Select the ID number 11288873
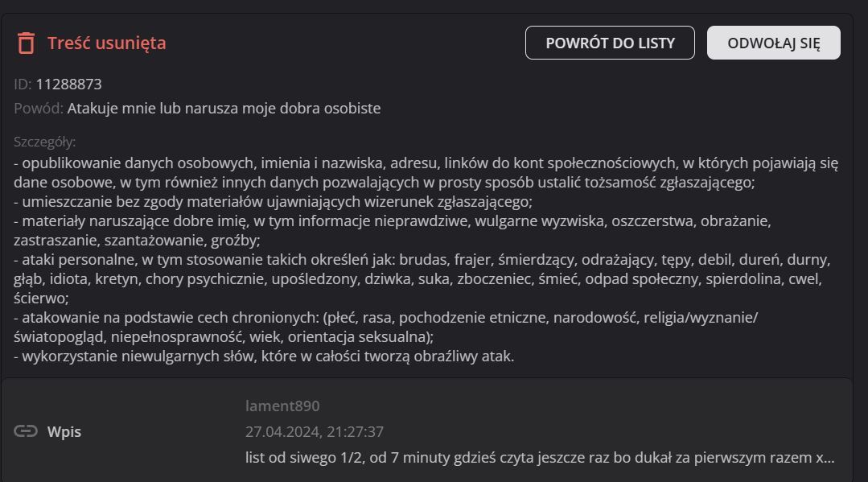Screen dimensions: 868x482 68,84
